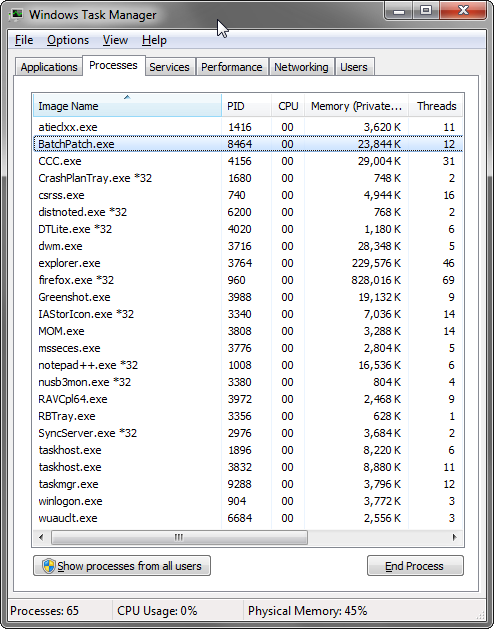
Task: Sort processes by Threads column header
Action: (436, 106)
